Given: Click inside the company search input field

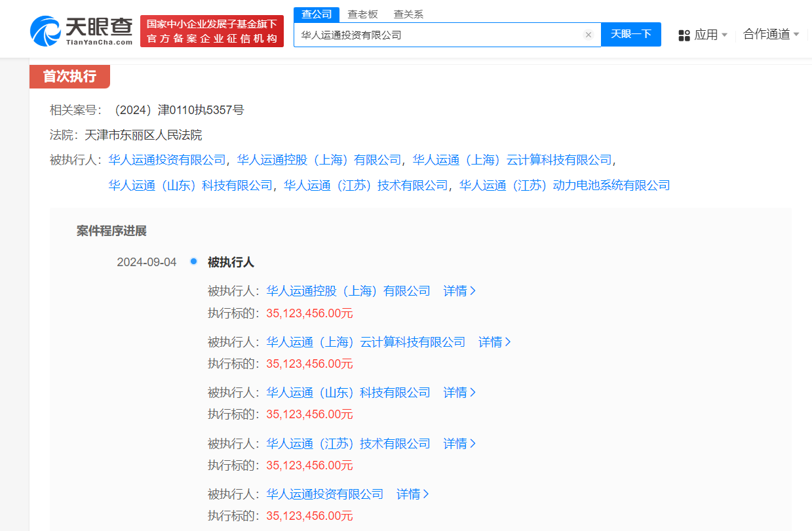Looking at the screenshot, I should tap(439, 35).
